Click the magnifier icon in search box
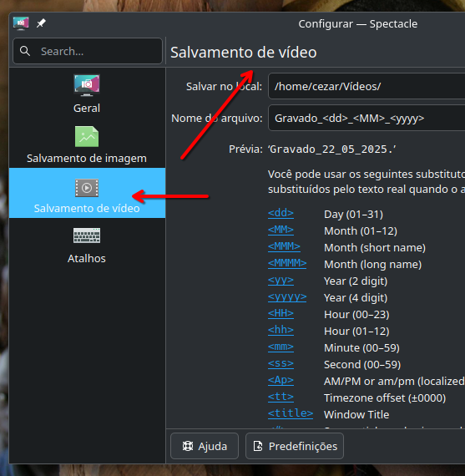Image resolution: width=465 pixels, height=476 pixels. 25,51
